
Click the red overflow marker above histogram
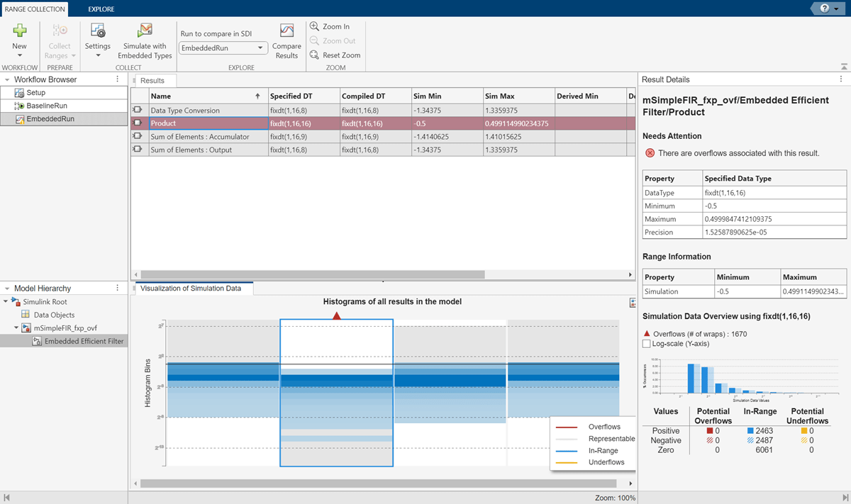tap(337, 316)
